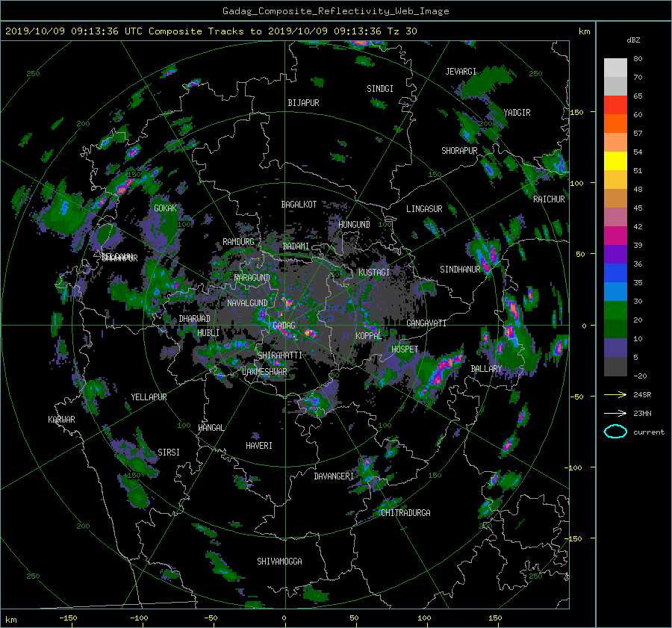The width and height of the screenshot is (672, 628).
Task: Click the '100' tick on bottom km axis
Action: point(424,618)
